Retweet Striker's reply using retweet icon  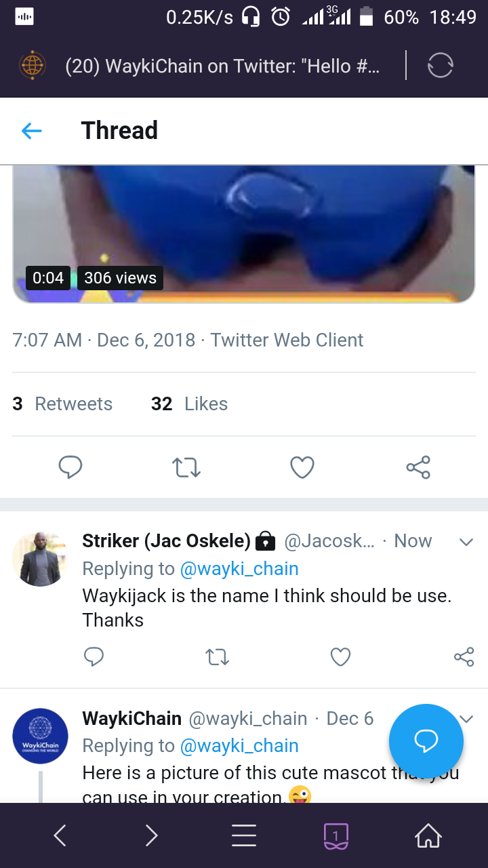point(216,656)
